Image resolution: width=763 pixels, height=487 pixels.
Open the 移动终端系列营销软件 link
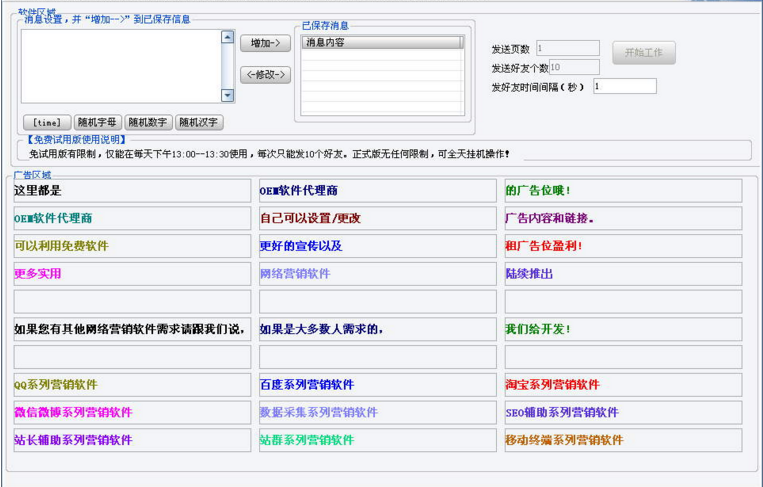[564, 440]
